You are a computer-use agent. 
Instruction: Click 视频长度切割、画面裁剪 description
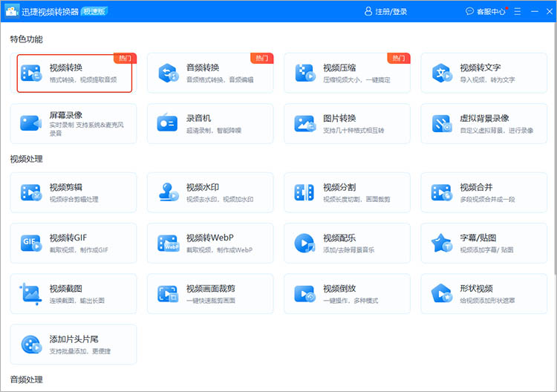tap(356, 200)
